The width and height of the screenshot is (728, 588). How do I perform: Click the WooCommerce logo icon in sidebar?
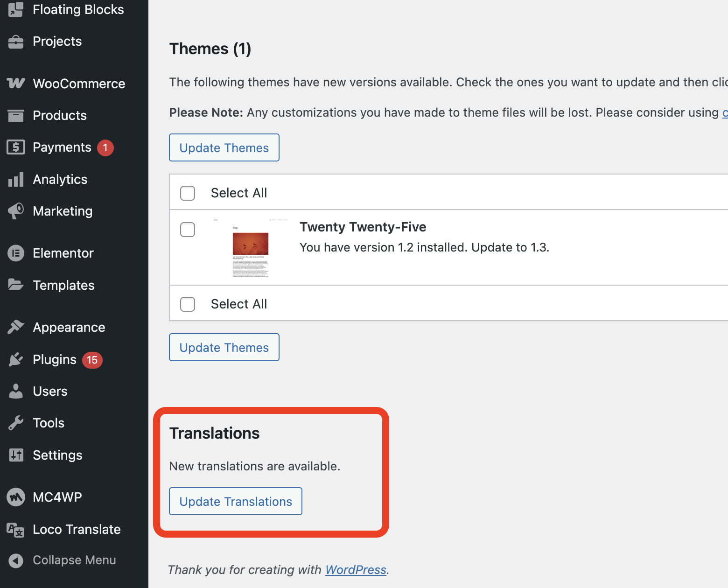coord(16,84)
